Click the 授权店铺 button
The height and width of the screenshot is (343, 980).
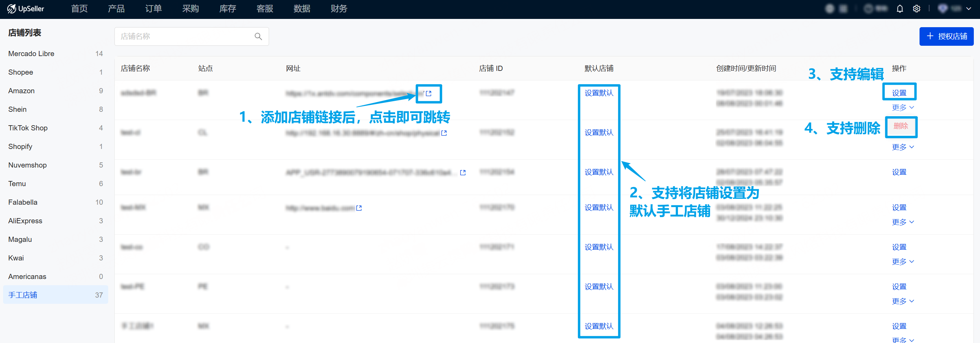(x=946, y=36)
